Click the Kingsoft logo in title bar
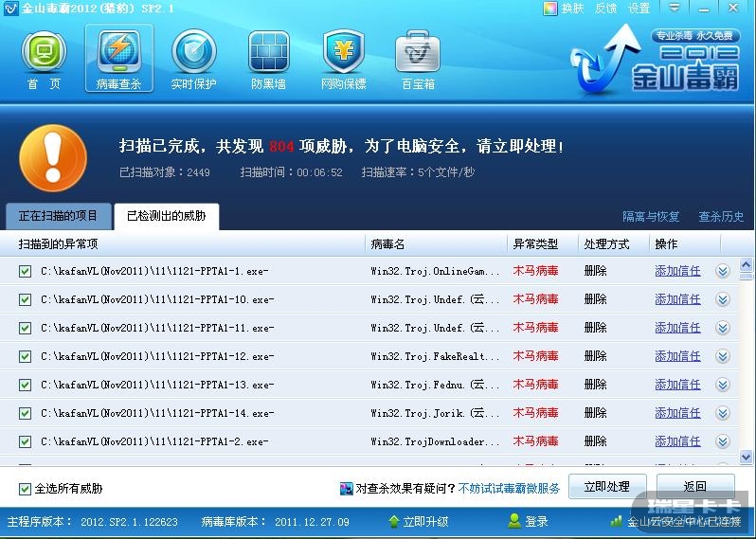This screenshot has width=756, height=539. pos(10,9)
